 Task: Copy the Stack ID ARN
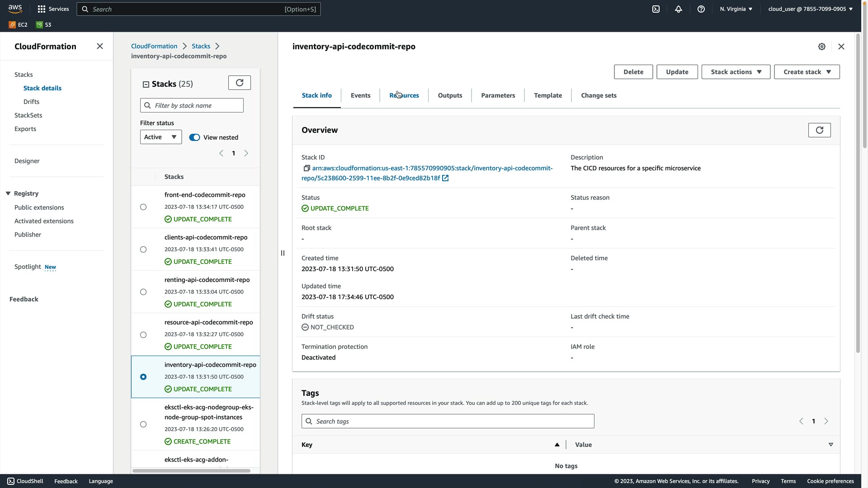pyautogui.click(x=307, y=168)
